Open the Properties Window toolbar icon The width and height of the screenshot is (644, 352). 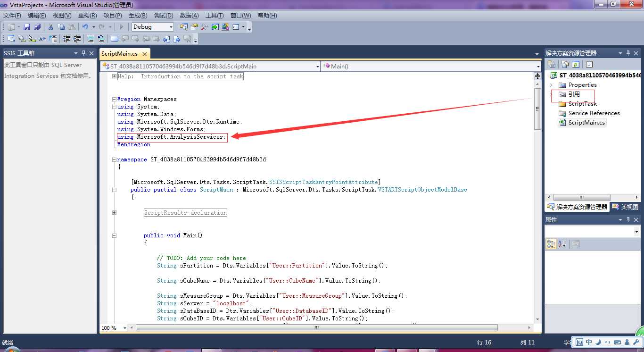pos(194,27)
